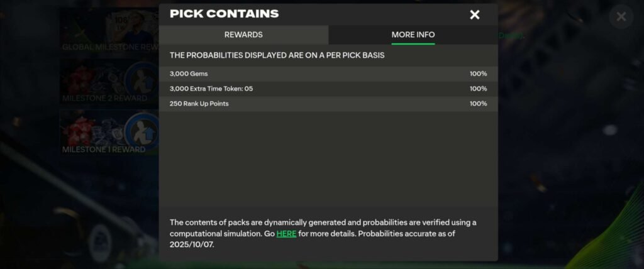Close the Pick Contains dialog

[475, 14]
